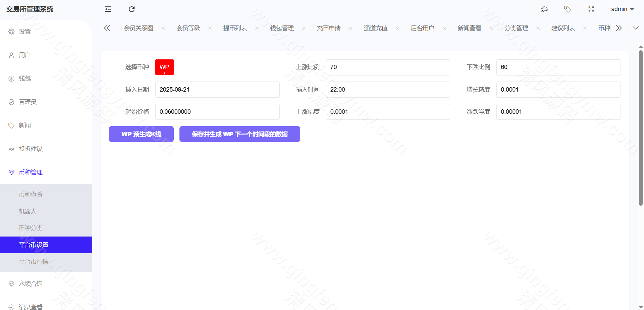This screenshot has height=310, width=644.
Task: Click the tag icon in the header
Action: [x=568, y=9]
